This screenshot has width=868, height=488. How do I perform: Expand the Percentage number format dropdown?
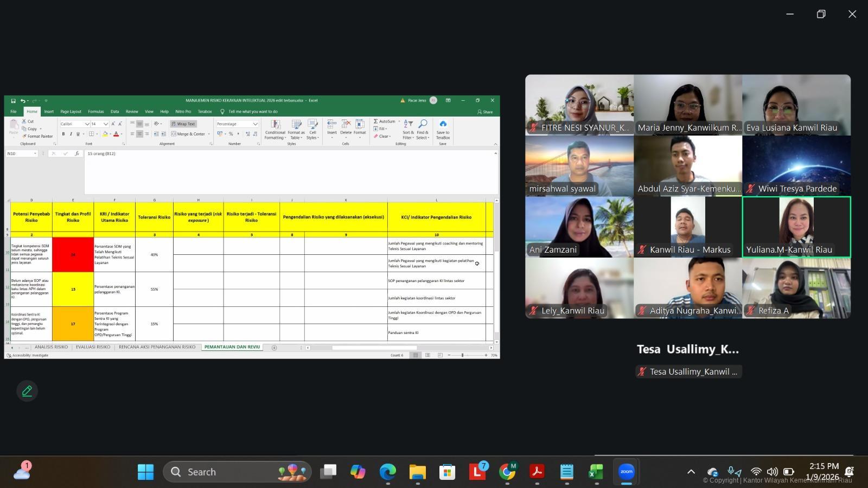tap(255, 124)
